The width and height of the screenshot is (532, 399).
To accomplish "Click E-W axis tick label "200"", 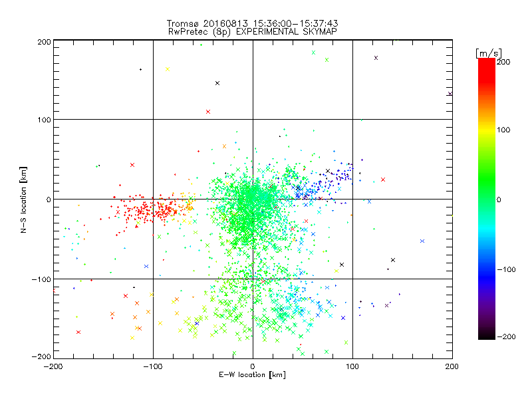I will [452, 366].
